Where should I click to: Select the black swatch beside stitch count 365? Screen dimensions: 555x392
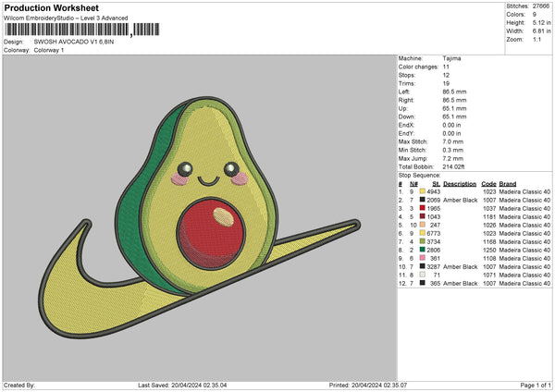pos(423,283)
